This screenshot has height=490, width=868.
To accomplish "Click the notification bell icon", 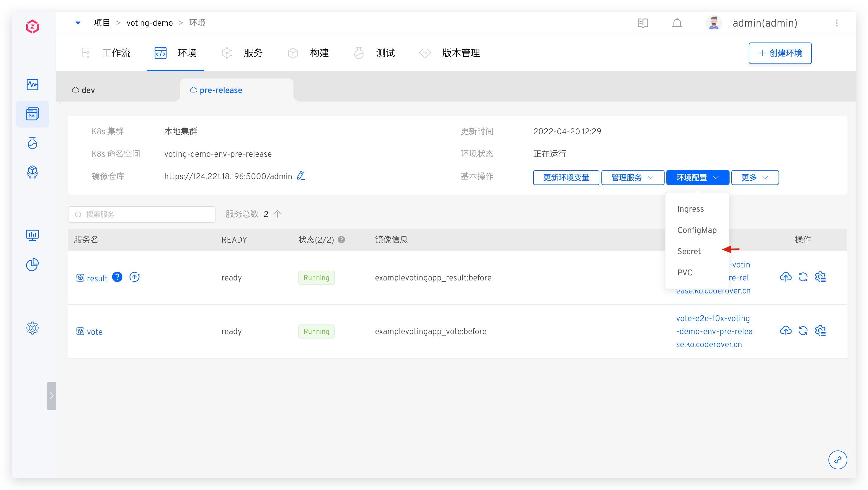I will coord(677,23).
